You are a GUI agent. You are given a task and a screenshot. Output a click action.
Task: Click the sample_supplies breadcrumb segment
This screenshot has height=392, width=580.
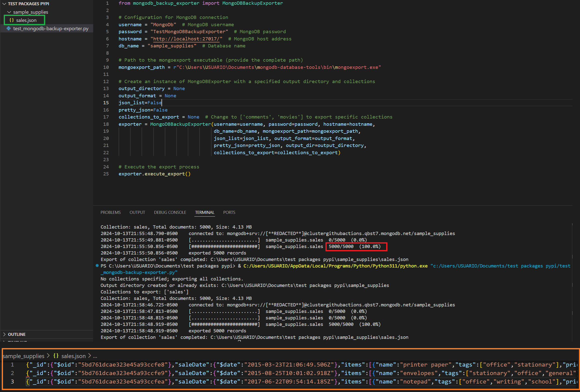click(23, 356)
